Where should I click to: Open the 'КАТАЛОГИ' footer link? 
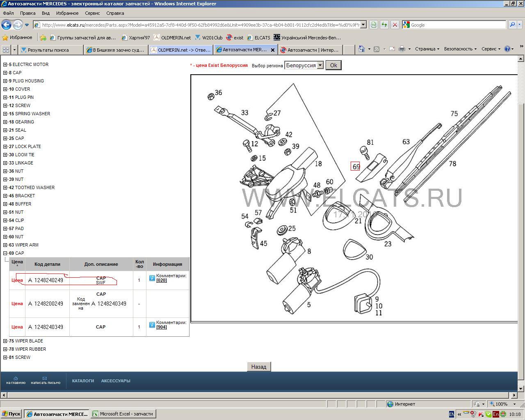[83, 381]
